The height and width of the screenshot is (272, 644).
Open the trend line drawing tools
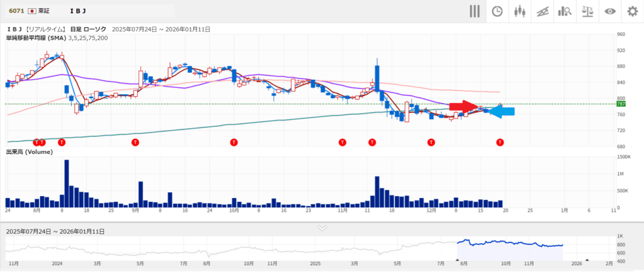(542, 11)
